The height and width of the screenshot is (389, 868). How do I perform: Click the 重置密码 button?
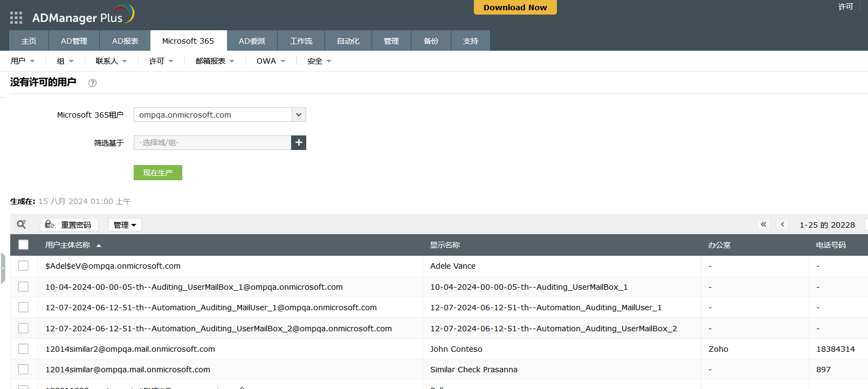(x=69, y=225)
